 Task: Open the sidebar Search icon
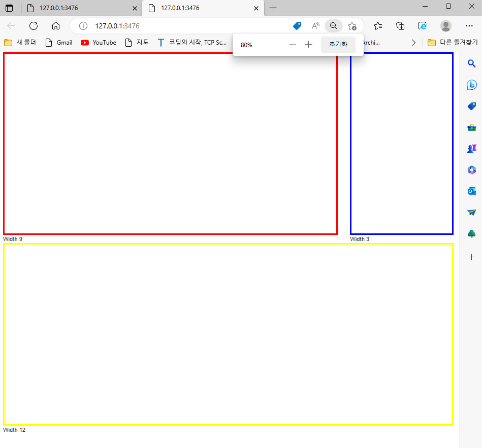click(471, 63)
